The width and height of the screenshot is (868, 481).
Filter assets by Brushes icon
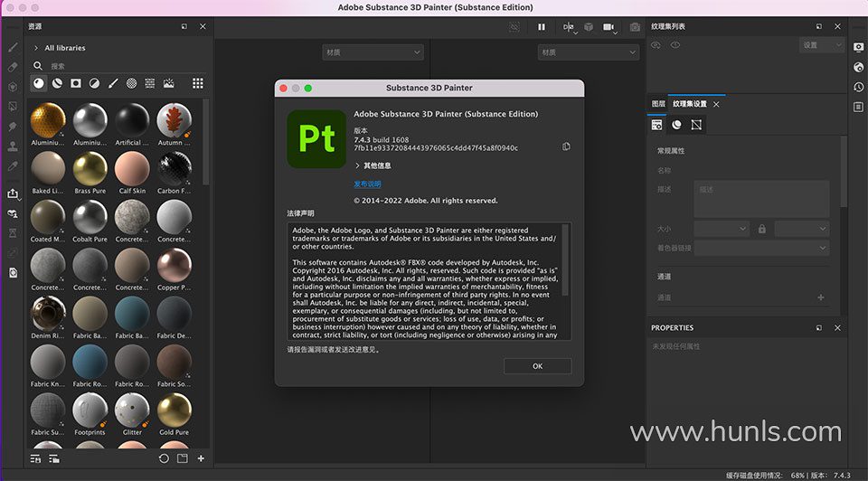(113, 83)
